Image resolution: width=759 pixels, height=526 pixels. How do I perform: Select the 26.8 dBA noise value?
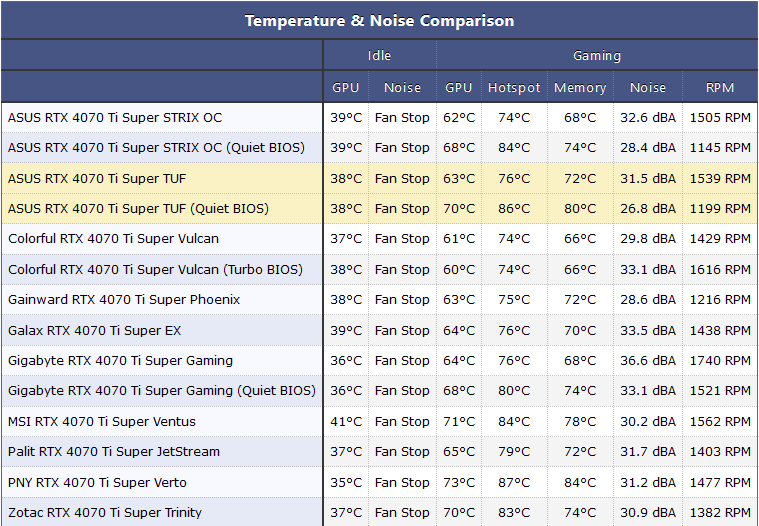coord(648,208)
